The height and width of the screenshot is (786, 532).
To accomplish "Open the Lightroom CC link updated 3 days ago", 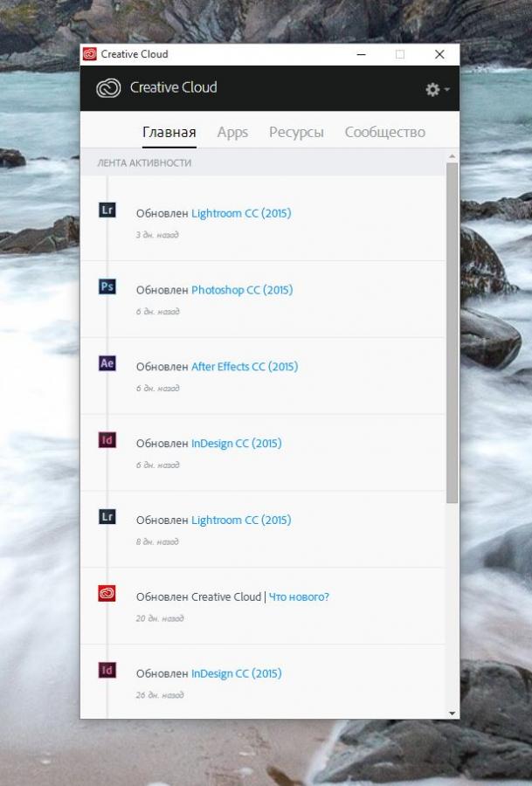I will click(x=241, y=213).
